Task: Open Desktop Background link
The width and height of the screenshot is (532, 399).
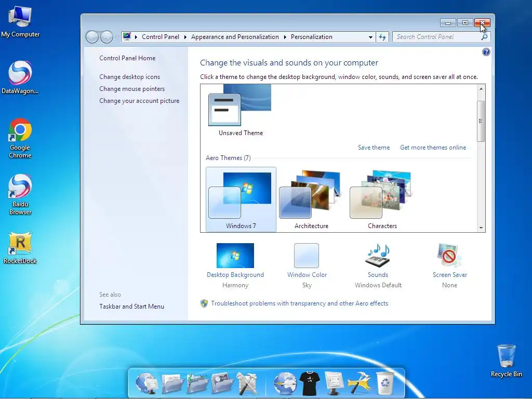Action: click(x=235, y=275)
